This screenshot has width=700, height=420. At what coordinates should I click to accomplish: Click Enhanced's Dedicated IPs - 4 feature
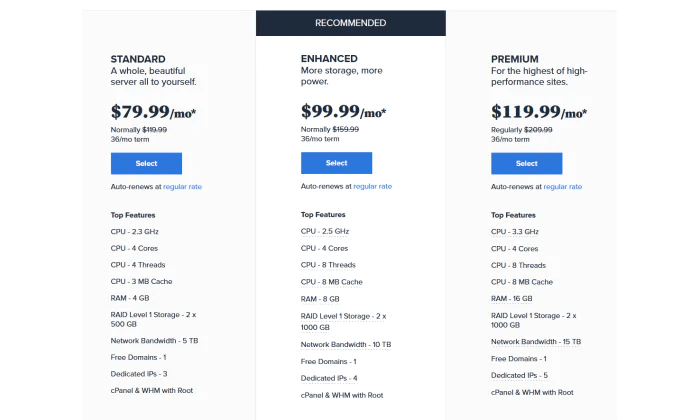tap(329, 378)
